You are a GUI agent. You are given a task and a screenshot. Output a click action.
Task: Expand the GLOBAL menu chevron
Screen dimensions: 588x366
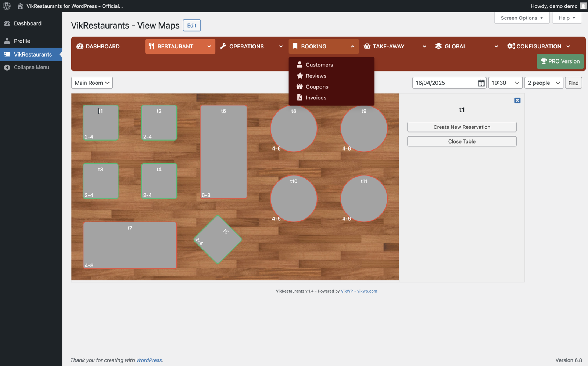pyautogui.click(x=496, y=46)
